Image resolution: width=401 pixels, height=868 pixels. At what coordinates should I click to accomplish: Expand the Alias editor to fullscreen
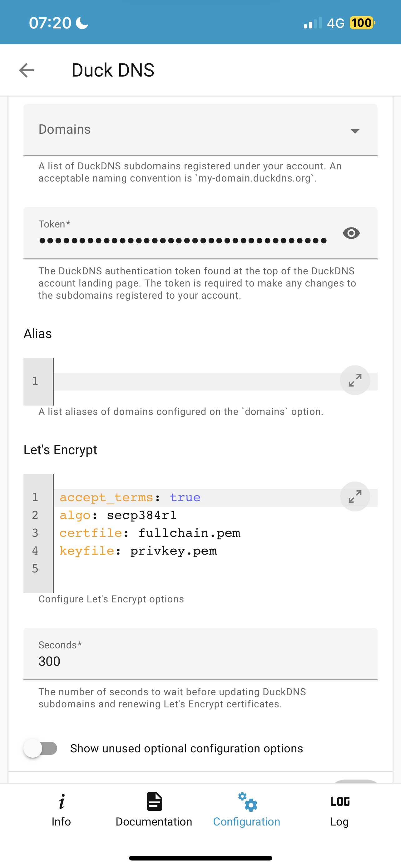[355, 380]
